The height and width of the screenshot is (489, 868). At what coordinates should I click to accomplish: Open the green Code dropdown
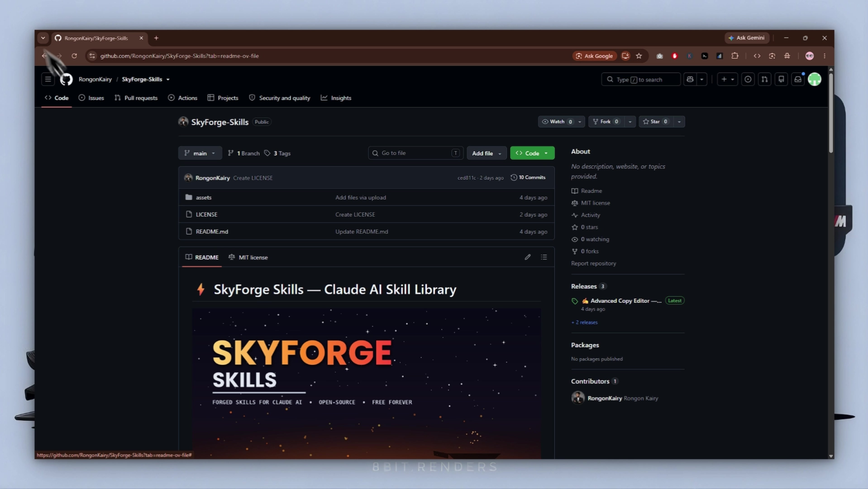(x=532, y=153)
